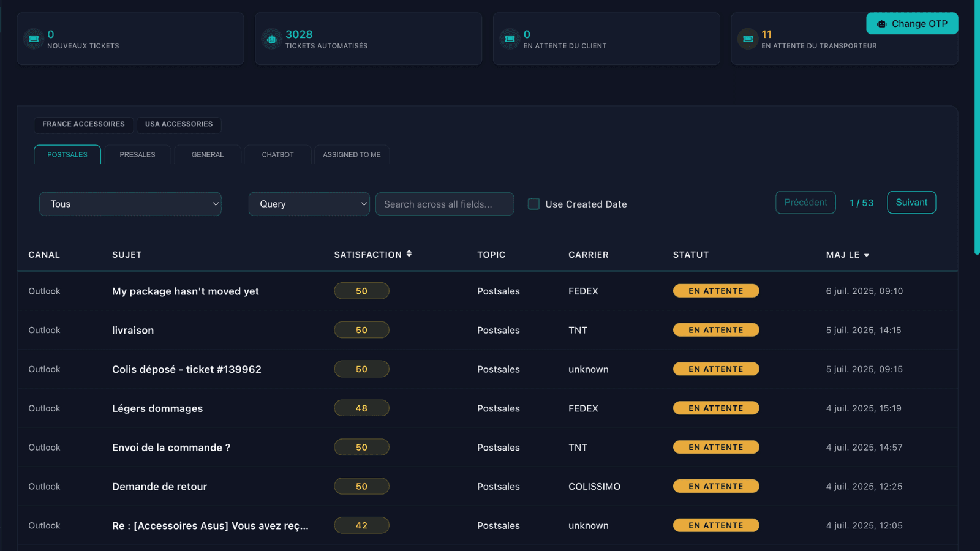
Task: Click the search across all fields input
Action: 445,204
